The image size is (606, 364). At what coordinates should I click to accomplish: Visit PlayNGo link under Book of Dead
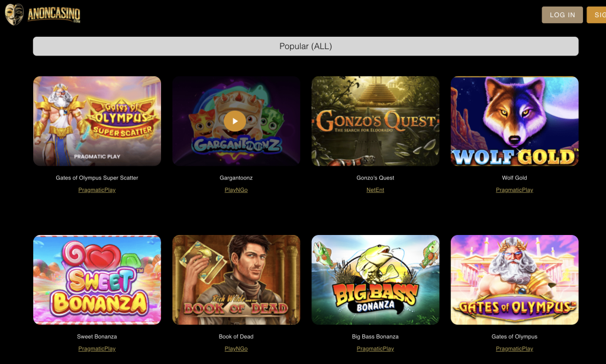236,349
